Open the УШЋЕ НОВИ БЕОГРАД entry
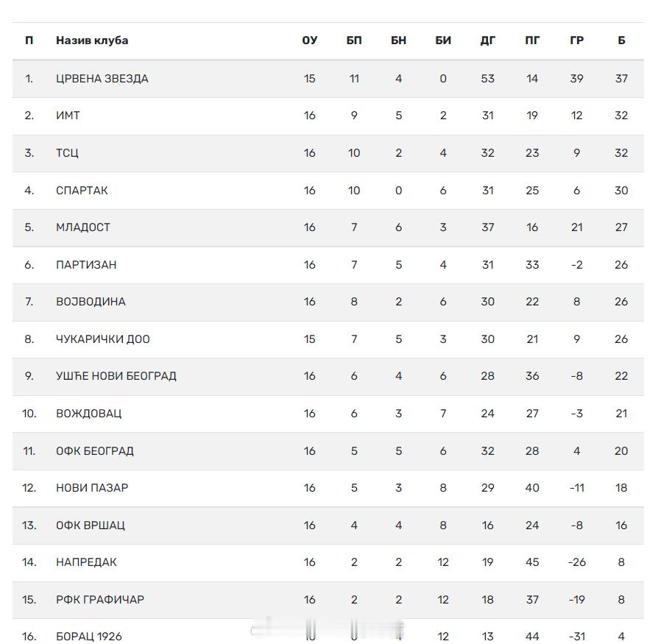Image resolution: width=658 pixels, height=644 pixels. (116, 375)
